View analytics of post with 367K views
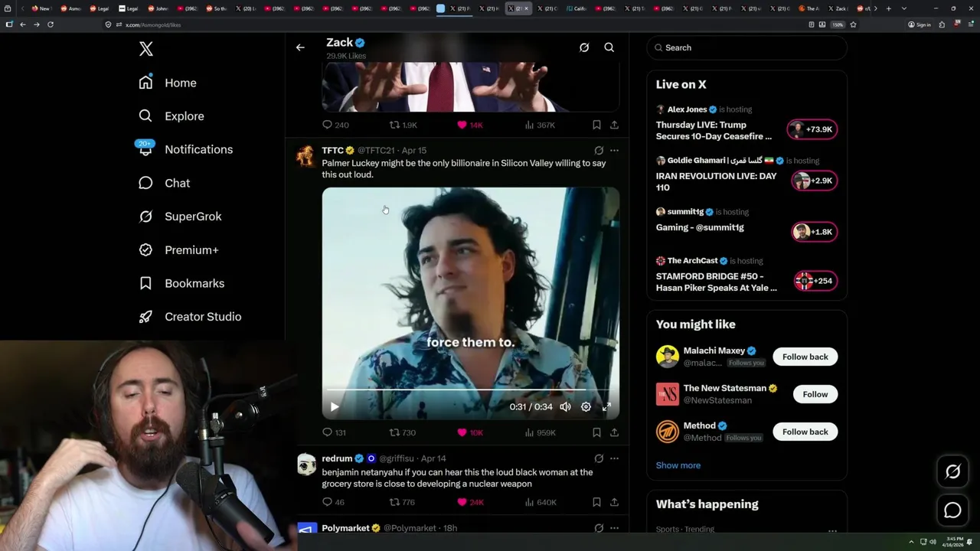 pyautogui.click(x=540, y=125)
